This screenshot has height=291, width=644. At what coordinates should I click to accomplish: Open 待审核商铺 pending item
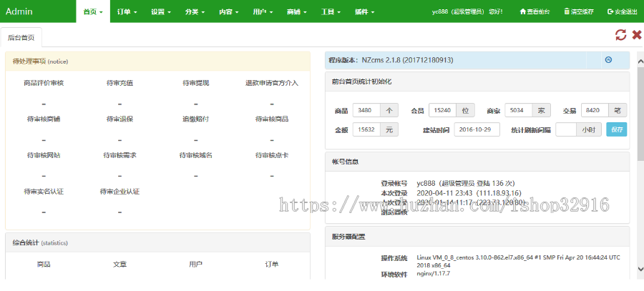[44, 119]
